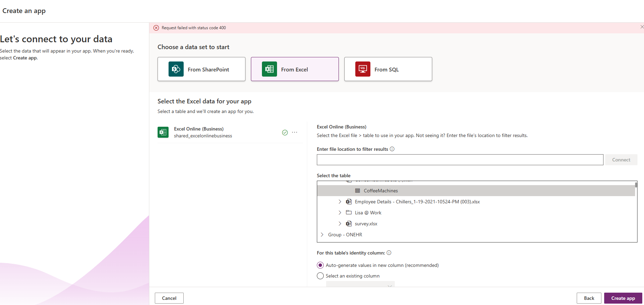Viewport: 644px width, 305px height.
Task: Click the Excel Online connection icon
Action: tap(163, 132)
